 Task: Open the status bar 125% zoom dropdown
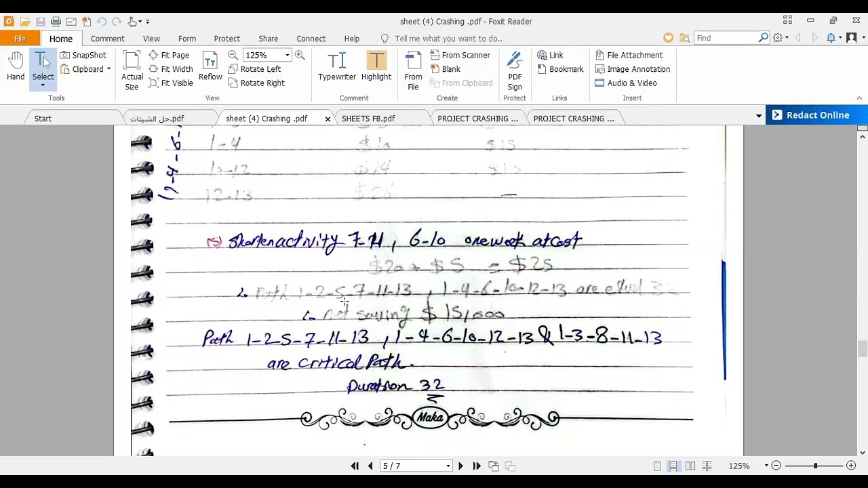[x=766, y=466]
